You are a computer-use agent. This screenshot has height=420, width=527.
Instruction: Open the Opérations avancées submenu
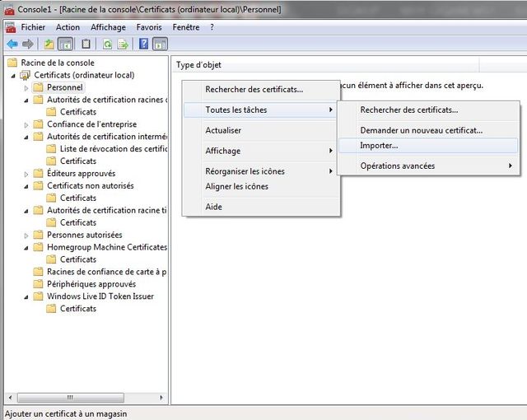coord(428,166)
